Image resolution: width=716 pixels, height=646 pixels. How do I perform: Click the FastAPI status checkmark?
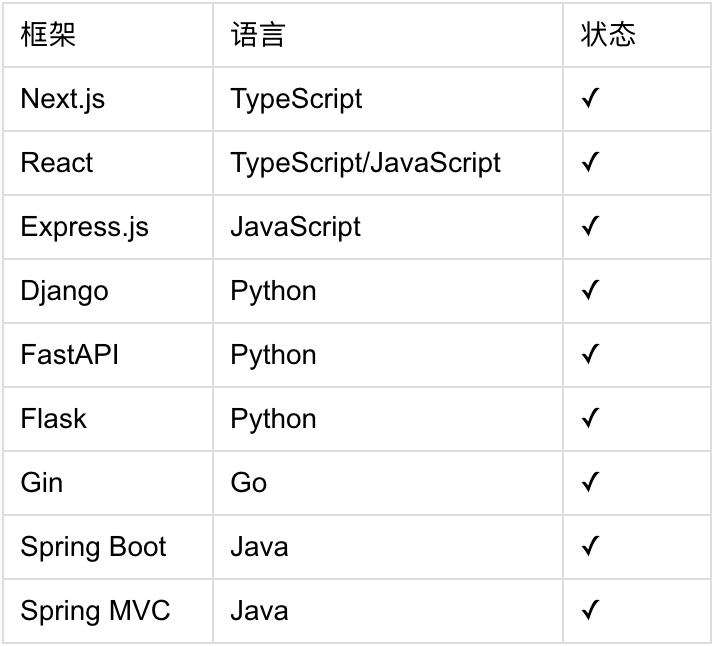[x=590, y=354]
